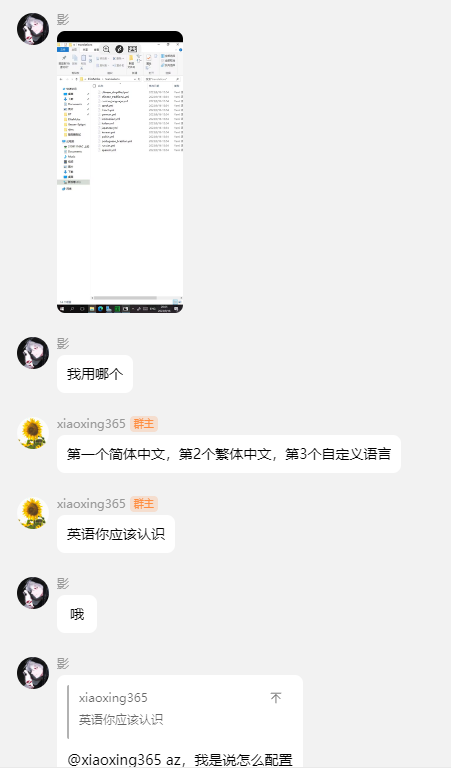Select the @xiaoxing365 mention in the reply
The height and width of the screenshot is (768, 451).
coord(114,760)
